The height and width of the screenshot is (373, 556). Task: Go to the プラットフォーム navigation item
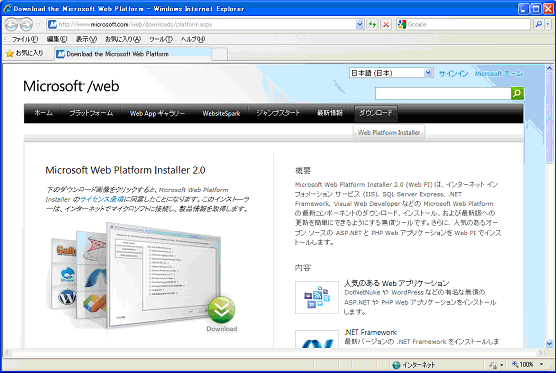coord(91,113)
